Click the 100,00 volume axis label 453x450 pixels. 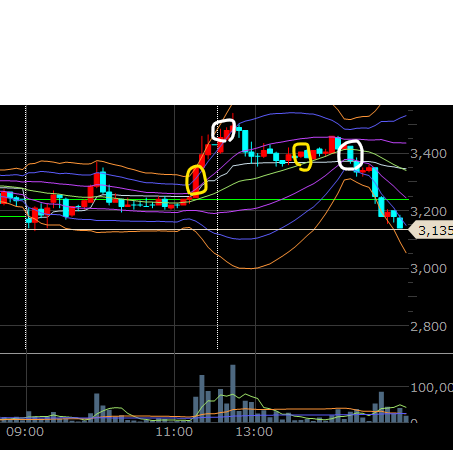click(x=431, y=387)
